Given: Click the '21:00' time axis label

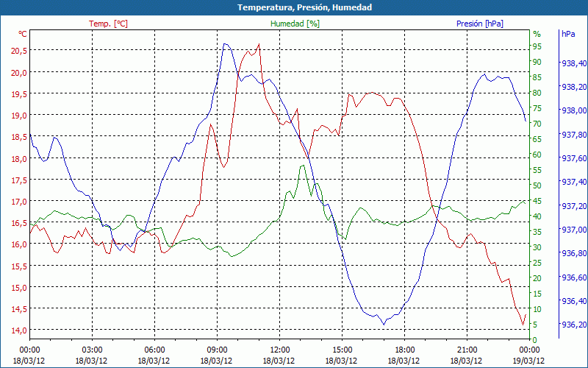Looking at the screenshot, I should coord(467,350).
